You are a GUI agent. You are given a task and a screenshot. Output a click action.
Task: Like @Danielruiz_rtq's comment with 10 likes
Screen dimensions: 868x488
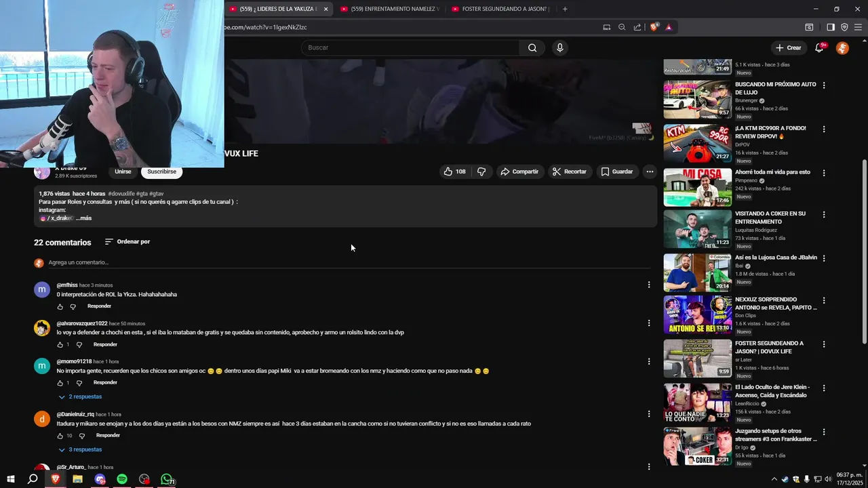(x=60, y=436)
